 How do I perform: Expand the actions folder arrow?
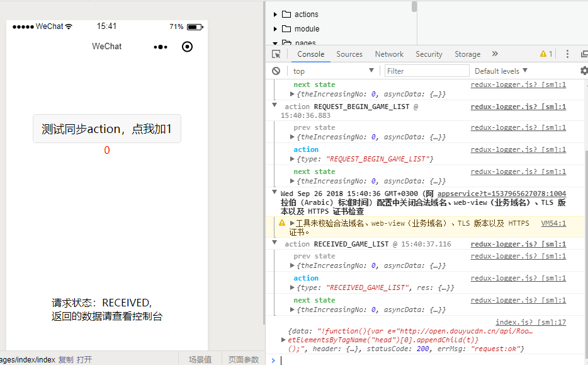[275, 14]
